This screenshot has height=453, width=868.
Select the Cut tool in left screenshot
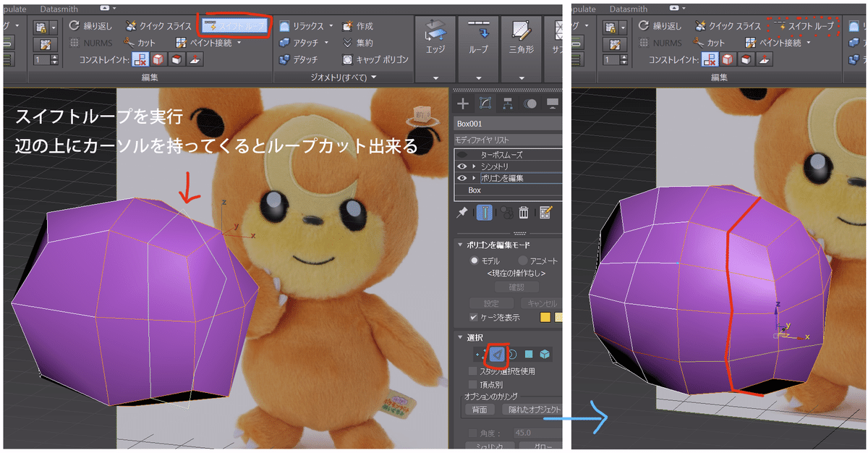(x=140, y=43)
